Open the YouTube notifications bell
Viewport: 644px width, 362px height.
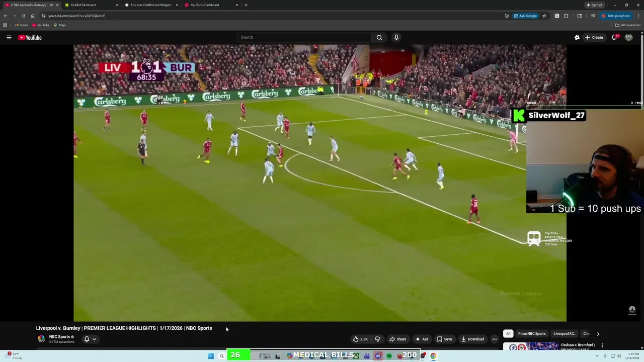pyautogui.click(x=614, y=37)
